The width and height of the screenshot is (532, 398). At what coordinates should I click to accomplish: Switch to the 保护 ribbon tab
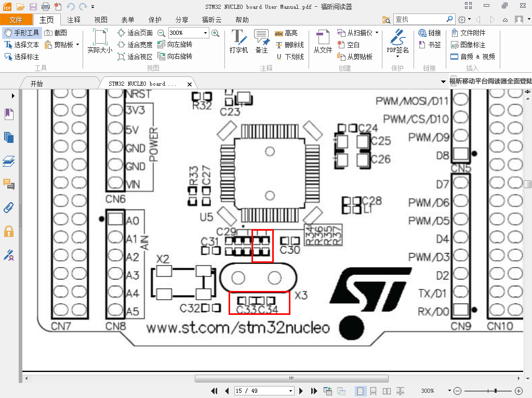tap(155, 20)
